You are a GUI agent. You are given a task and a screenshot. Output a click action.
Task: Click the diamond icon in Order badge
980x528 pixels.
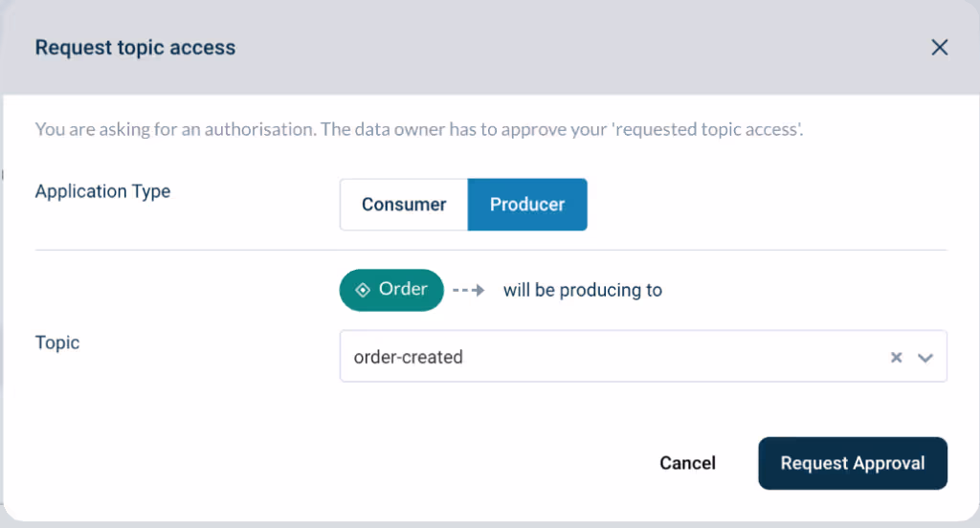(363, 290)
